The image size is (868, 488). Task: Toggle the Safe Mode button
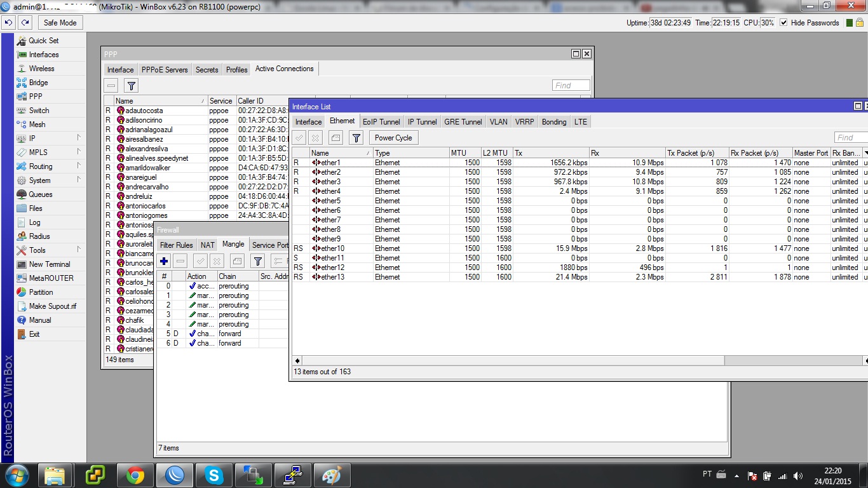[x=60, y=23]
